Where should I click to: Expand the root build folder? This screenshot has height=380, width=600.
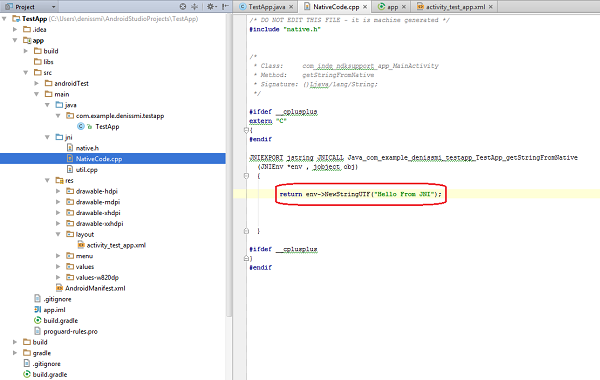tap(15, 342)
